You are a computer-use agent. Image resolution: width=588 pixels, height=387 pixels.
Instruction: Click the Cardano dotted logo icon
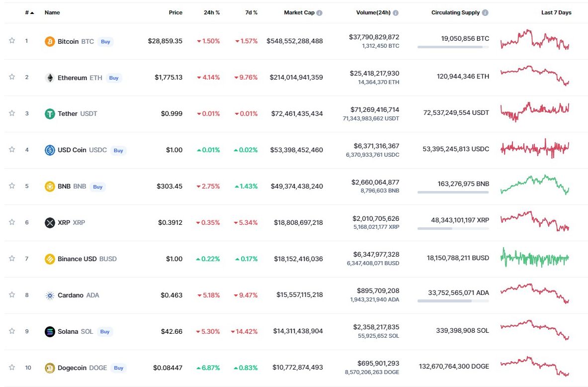click(50, 295)
